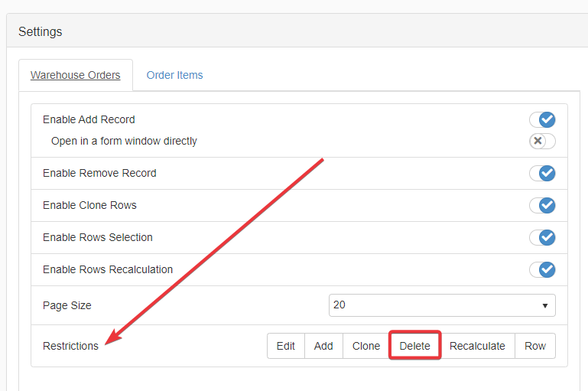
Task: Click the Restrictions label text
Action: 70,346
